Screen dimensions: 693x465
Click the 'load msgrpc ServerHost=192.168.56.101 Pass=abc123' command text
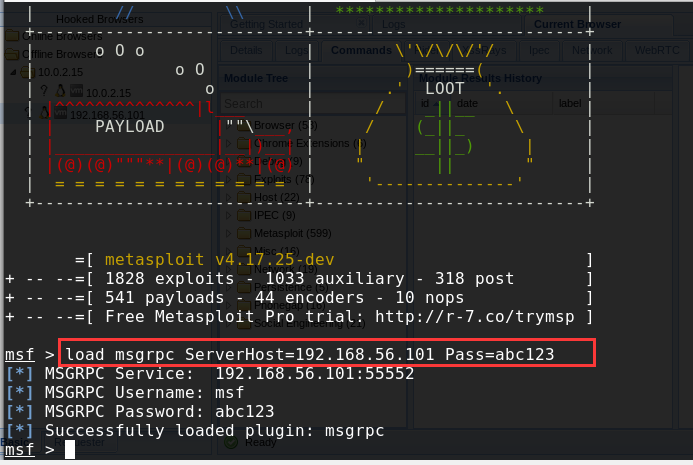coord(310,354)
